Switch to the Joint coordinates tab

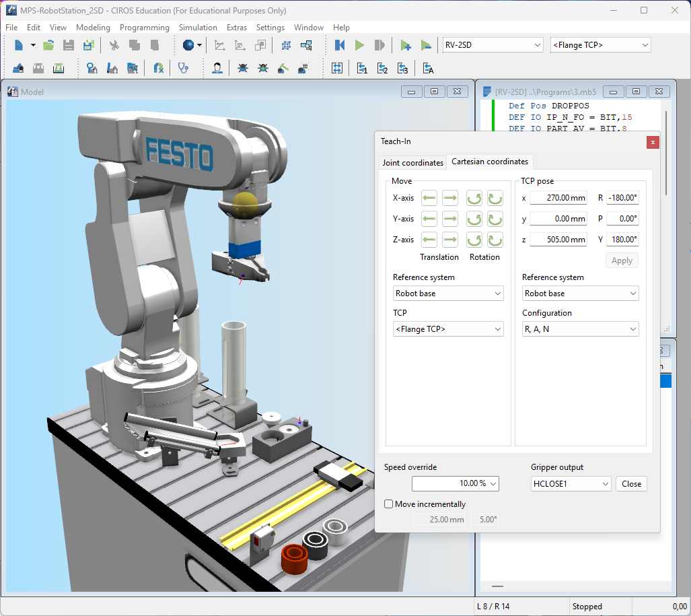tap(413, 163)
